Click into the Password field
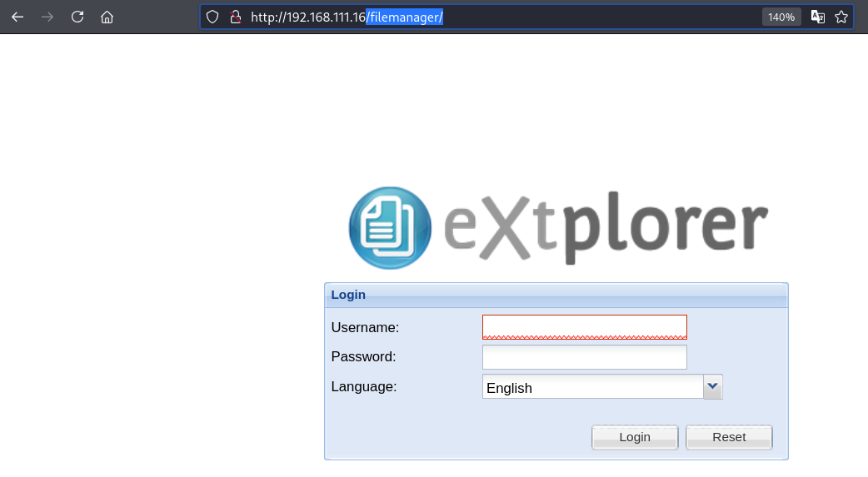868x477 pixels. [x=585, y=357]
